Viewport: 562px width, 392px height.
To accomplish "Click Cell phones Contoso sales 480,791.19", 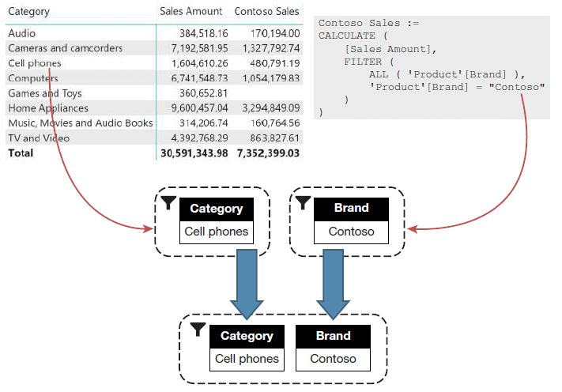I will 275,63.
